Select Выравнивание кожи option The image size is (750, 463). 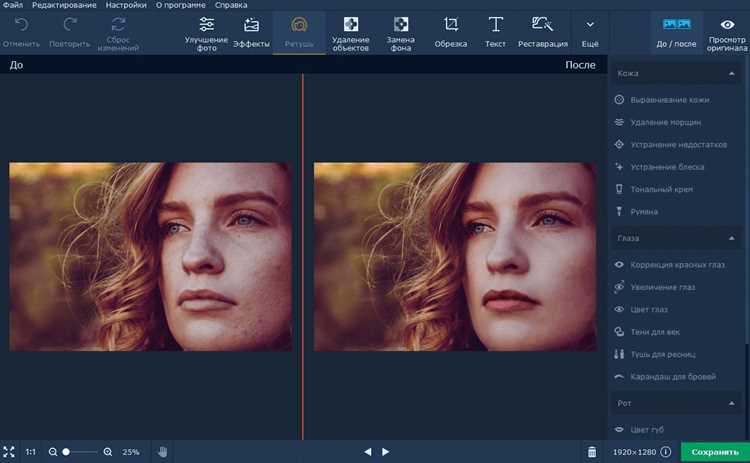[669, 100]
